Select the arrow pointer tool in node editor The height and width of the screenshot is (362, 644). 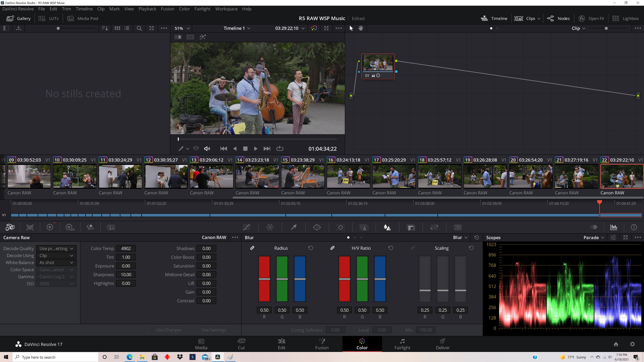pyautogui.click(x=351, y=28)
